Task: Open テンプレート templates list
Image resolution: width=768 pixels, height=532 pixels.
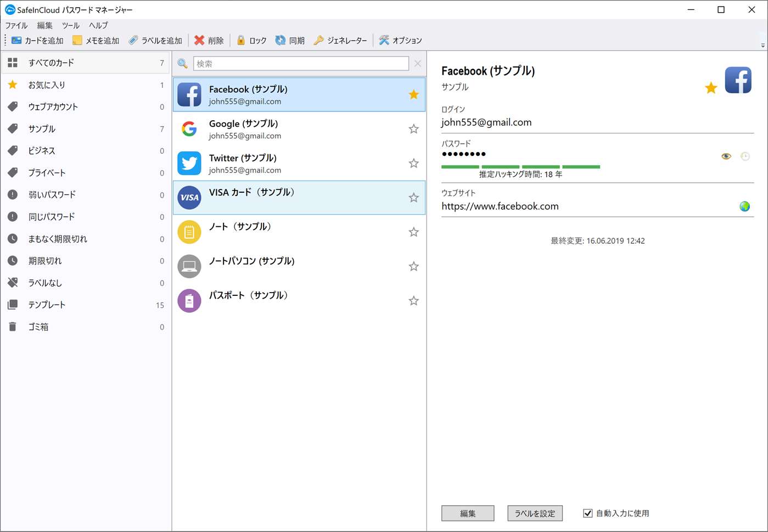Action: coord(86,305)
